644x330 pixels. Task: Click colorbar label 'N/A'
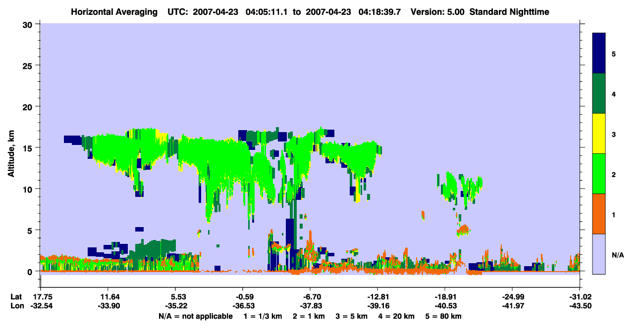[617, 255]
